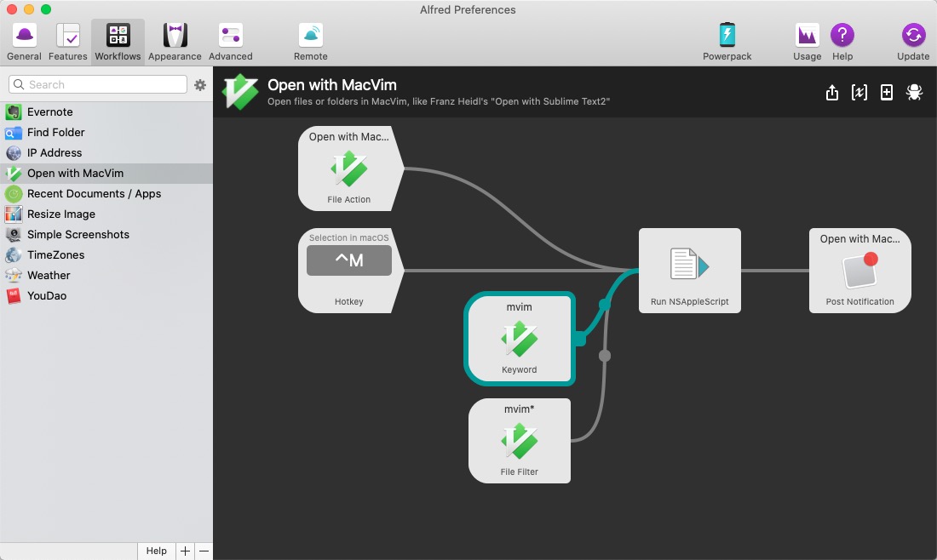Open the Update tab
937x560 pixels.
[x=913, y=42]
